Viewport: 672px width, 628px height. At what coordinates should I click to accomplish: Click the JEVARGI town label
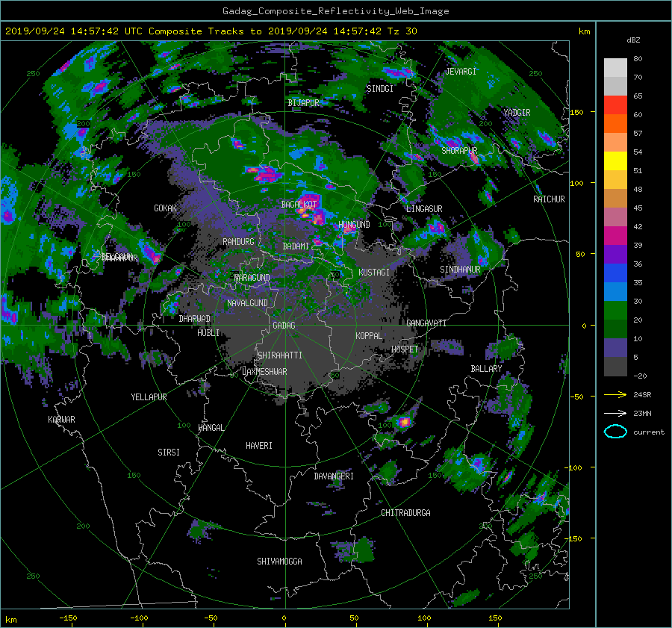[x=461, y=72]
